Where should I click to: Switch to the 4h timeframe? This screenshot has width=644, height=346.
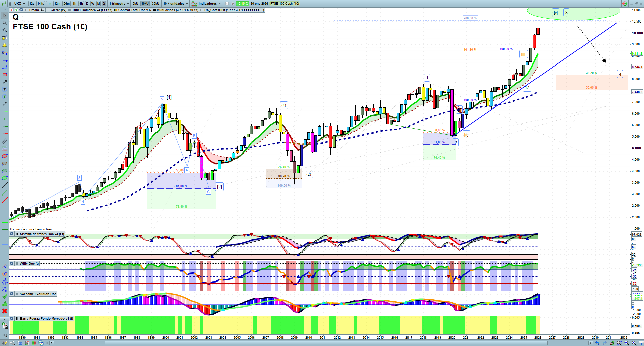click(81, 4)
